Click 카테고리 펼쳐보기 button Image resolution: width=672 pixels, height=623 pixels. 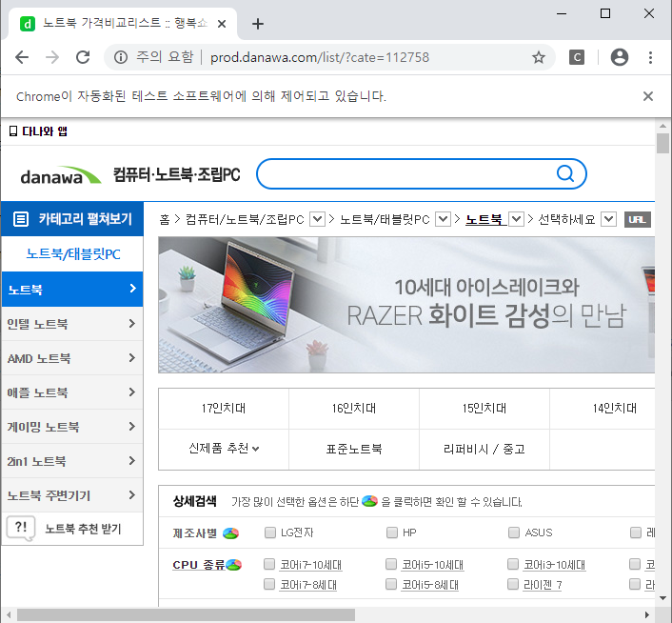click(72, 219)
